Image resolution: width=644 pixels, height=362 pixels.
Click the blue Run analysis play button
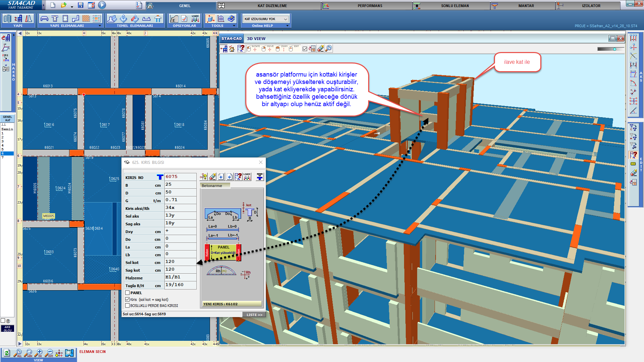point(102,5)
